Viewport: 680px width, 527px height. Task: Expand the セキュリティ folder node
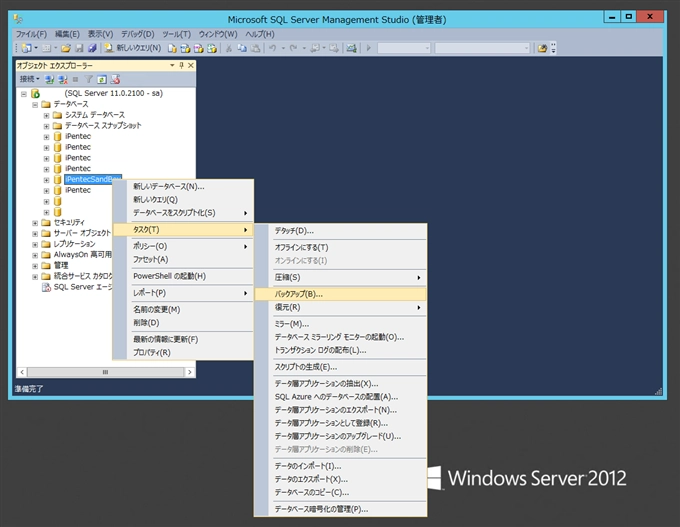[x=35, y=222]
